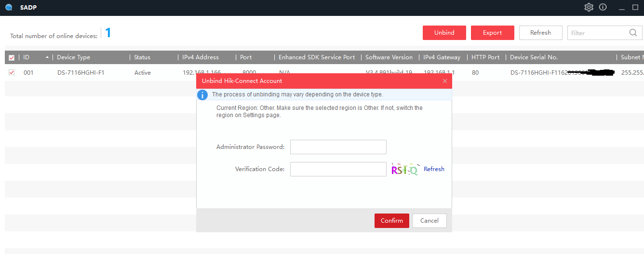Click the Refresh devices button
Screen dimensions: 644x254
point(541,33)
